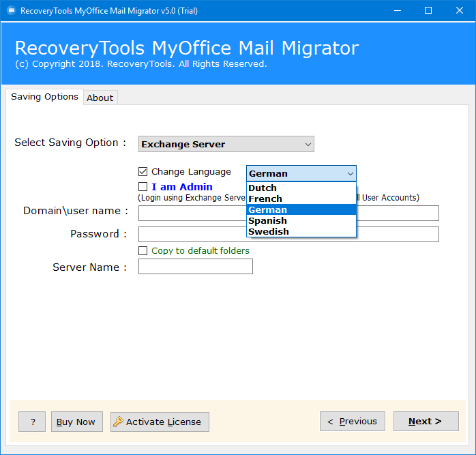
Task: Focus the Server Name input field
Action: [x=196, y=266]
